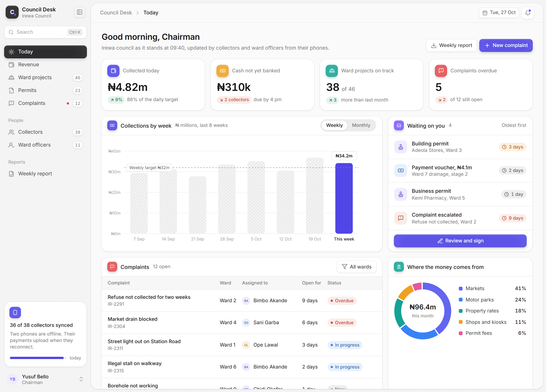Screen dimensions: 546x392
Task: Create a New complaint
Action: tap(506, 45)
